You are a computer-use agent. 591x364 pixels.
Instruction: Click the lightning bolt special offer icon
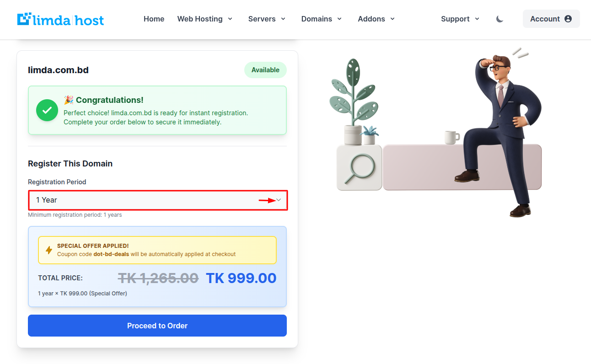(x=49, y=250)
